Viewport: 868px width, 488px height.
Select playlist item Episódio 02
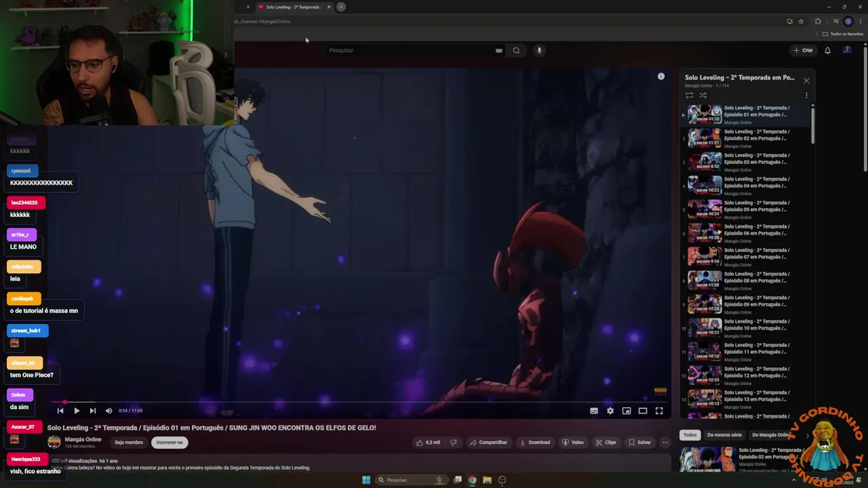(x=746, y=138)
